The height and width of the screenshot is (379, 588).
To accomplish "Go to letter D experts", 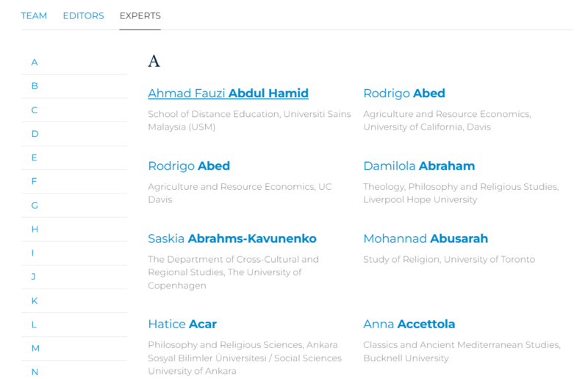I will tap(35, 134).
